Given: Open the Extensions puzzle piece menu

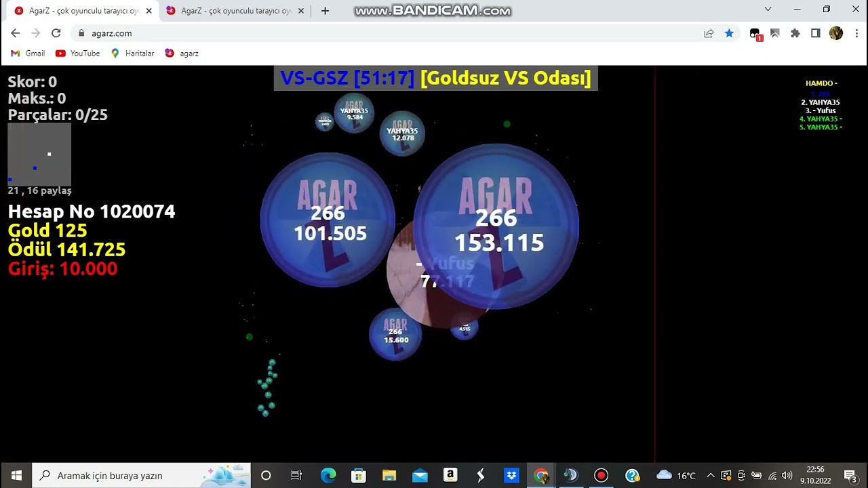Looking at the screenshot, I should click(x=795, y=33).
